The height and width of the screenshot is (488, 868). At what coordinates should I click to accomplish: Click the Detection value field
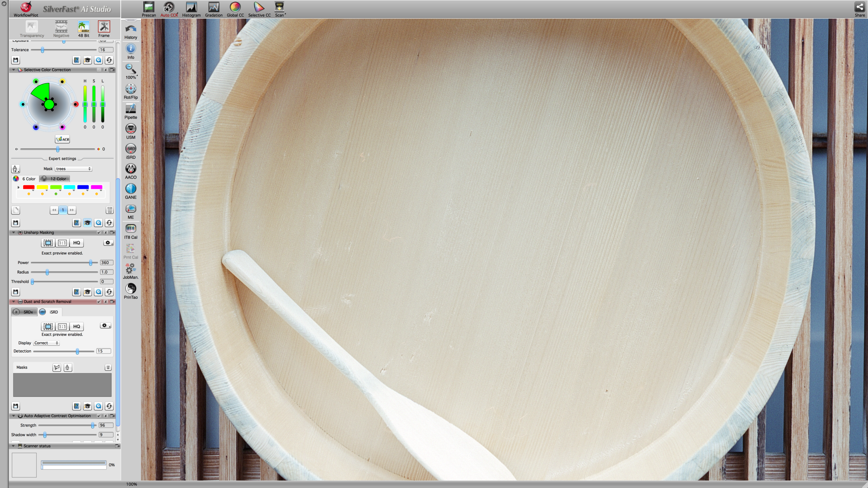click(103, 351)
